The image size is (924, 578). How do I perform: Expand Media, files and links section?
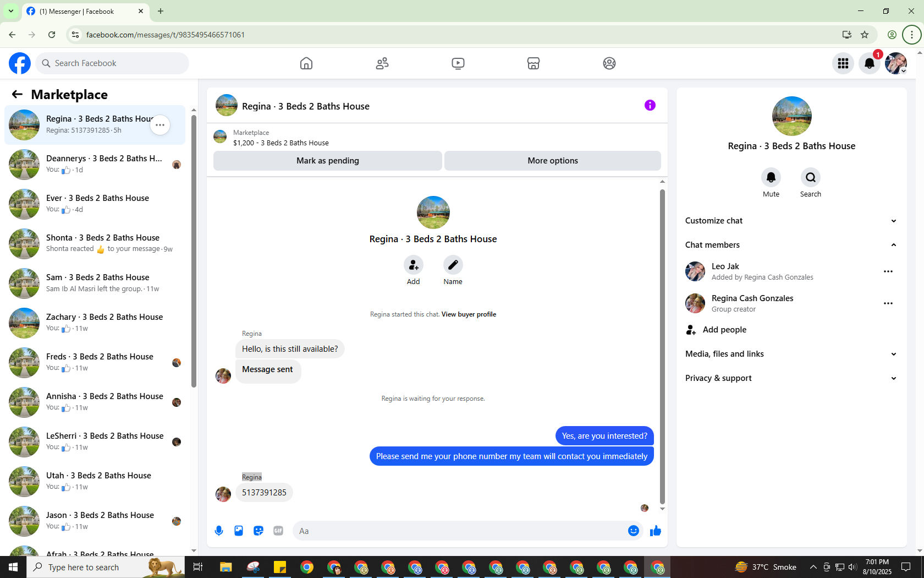pyautogui.click(x=791, y=354)
